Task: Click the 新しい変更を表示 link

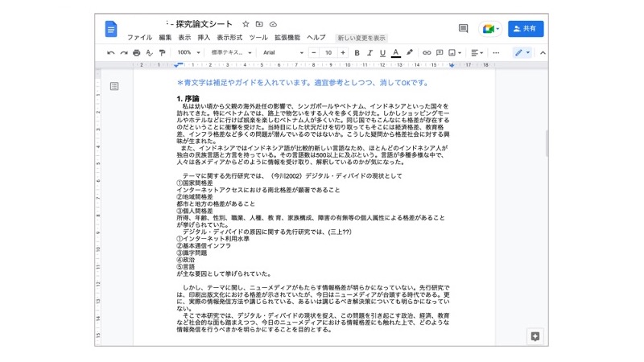Action: pos(361,38)
